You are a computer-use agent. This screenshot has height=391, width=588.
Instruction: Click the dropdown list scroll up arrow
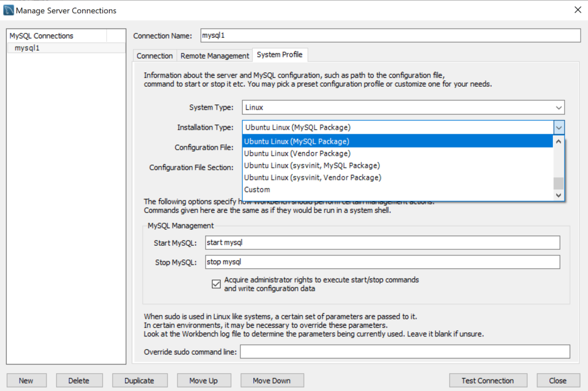coord(559,141)
